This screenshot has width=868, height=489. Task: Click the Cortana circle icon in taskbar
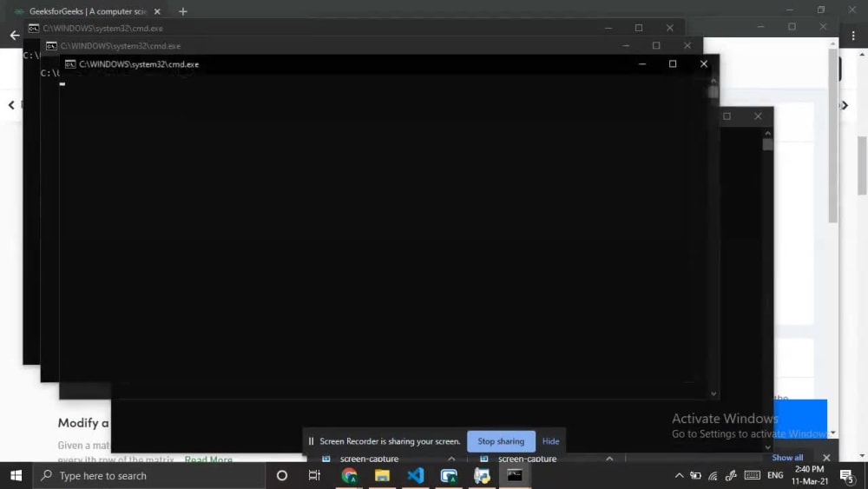click(x=282, y=476)
